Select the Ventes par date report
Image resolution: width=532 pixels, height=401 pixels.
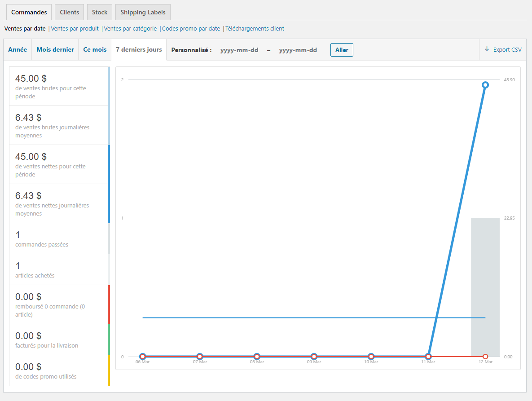pyautogui.click(x=25, y=28)
